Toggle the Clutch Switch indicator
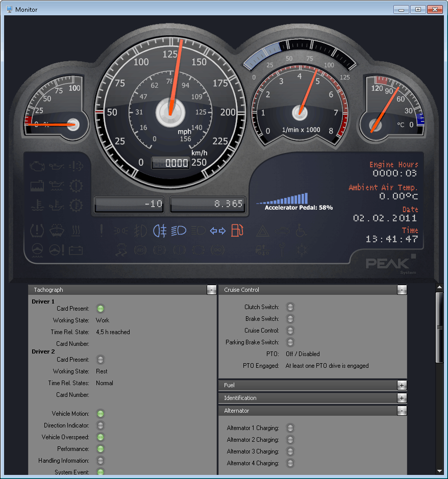 coord(290,307)
